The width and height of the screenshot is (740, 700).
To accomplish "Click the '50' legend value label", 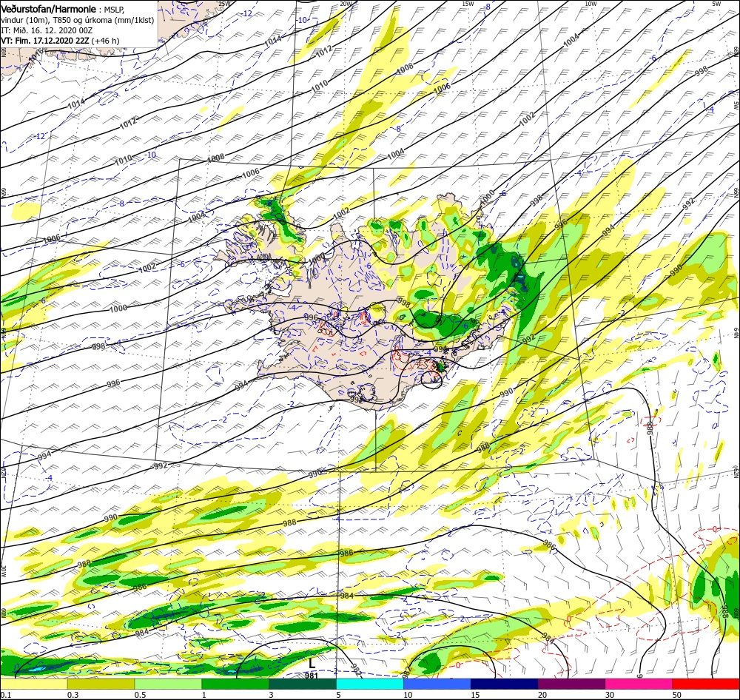I will [677, 694].
